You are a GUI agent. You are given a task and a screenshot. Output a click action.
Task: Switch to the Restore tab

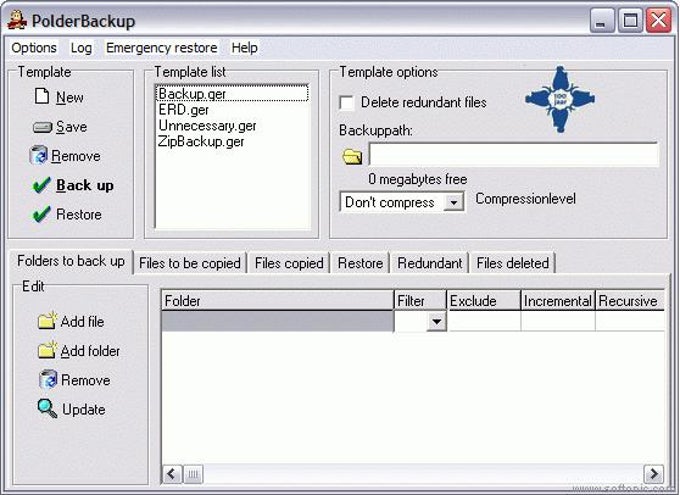pos(360,263)
